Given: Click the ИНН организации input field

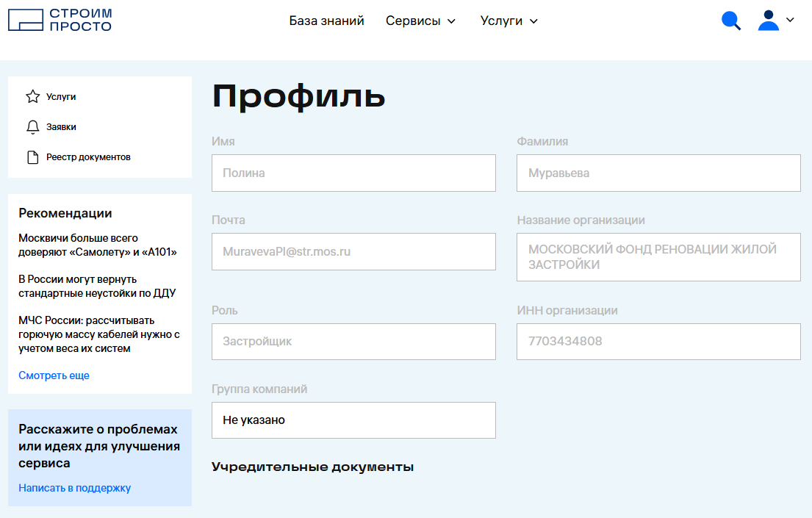Looking at the screenshot, I should tap(658, 341).
